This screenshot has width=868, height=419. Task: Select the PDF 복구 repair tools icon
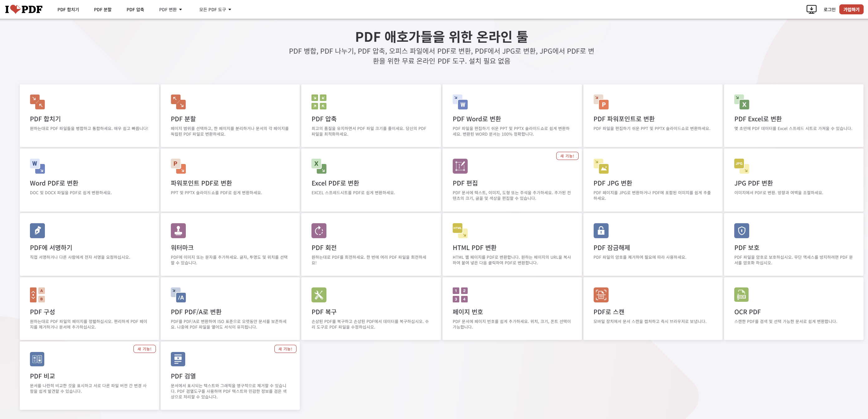point(318,295)
